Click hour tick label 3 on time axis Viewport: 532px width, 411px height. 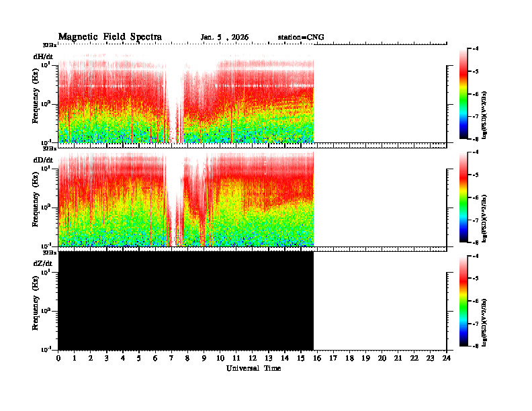(x=107, y=359)
